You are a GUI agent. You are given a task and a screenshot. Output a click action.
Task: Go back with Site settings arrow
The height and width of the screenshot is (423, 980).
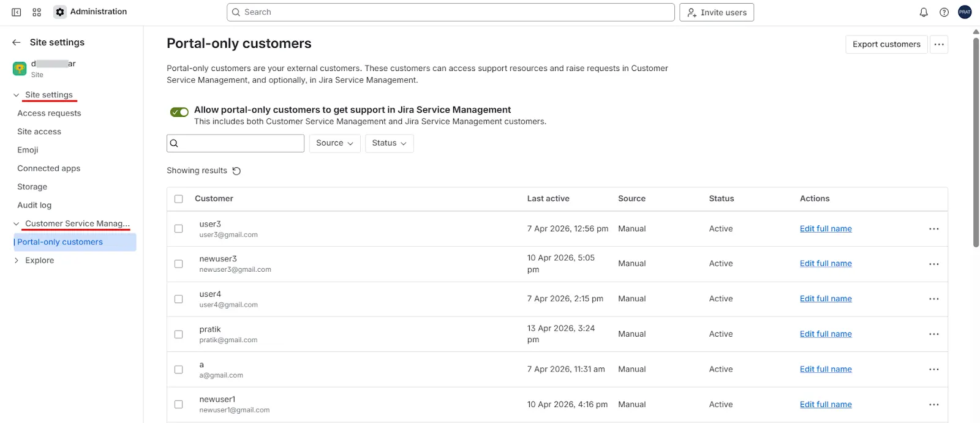17,42
